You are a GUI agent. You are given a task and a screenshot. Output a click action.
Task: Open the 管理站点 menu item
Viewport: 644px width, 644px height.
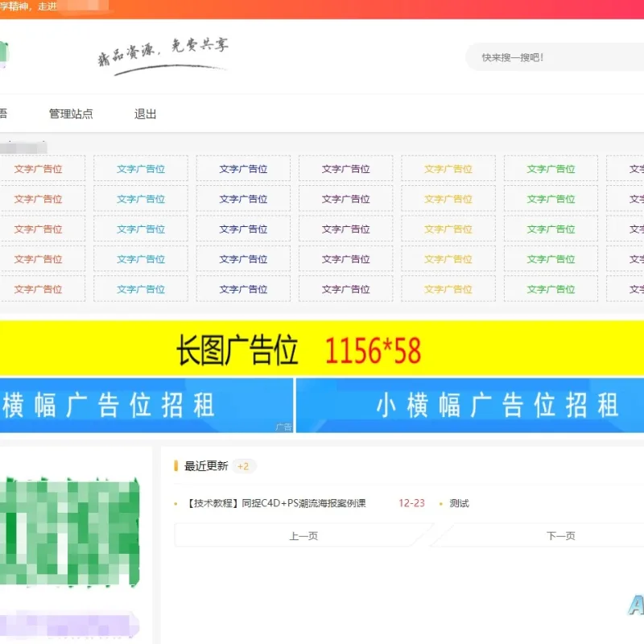click(x=71, y=114)
